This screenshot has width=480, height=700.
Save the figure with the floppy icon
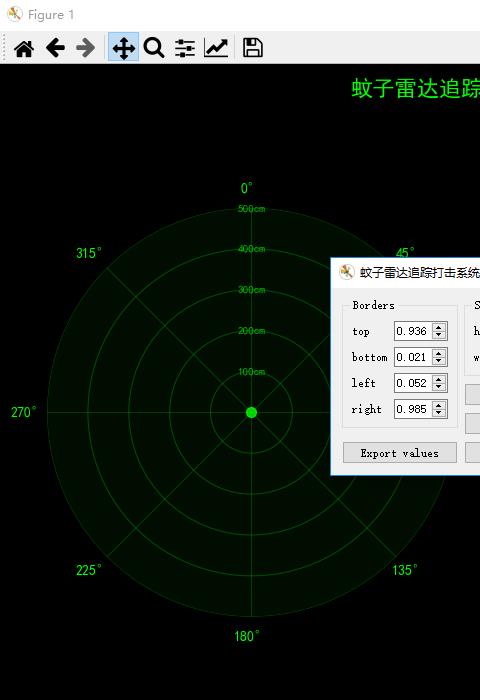[x=253, y=48]
